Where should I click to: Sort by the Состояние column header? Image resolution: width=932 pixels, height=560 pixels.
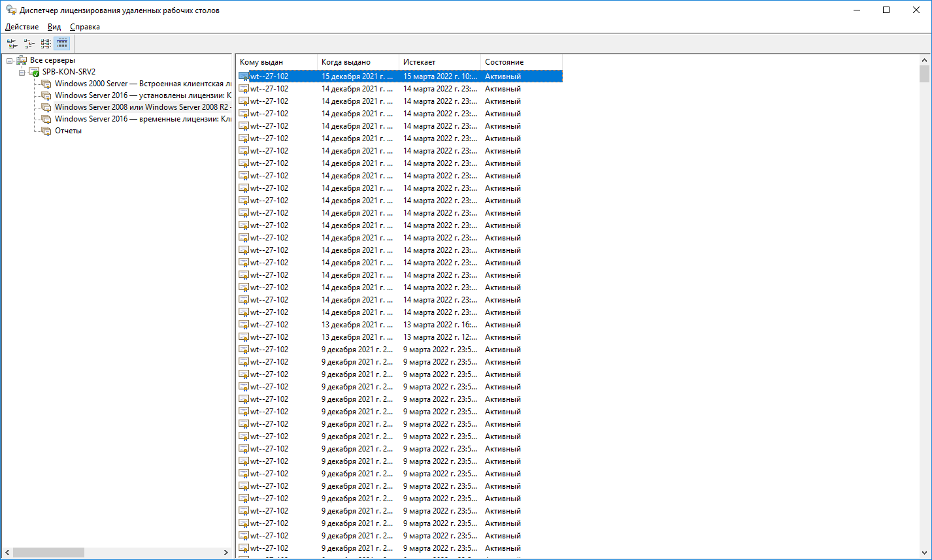point(520,62)
